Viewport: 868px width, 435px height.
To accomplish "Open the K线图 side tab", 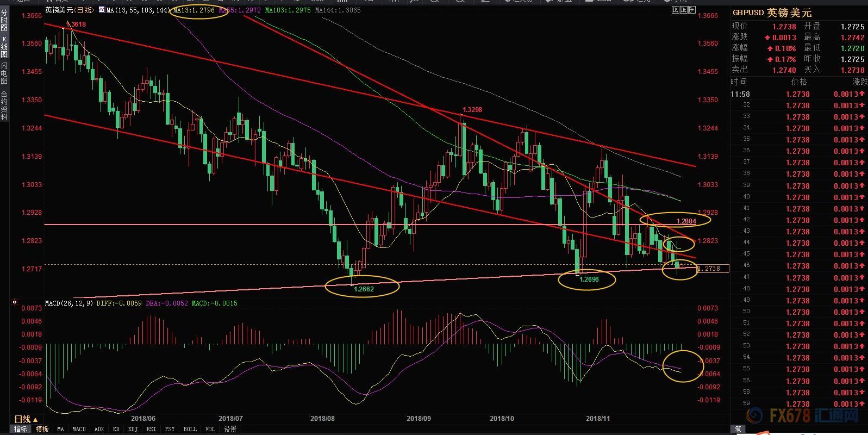I will coord(4,47).
